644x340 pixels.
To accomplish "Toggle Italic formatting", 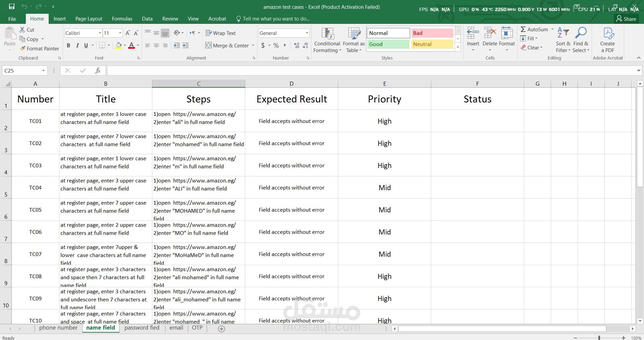I will (x=77, y=45).
